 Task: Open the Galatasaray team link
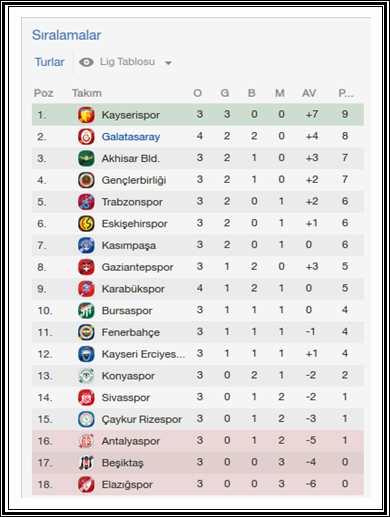131,137
